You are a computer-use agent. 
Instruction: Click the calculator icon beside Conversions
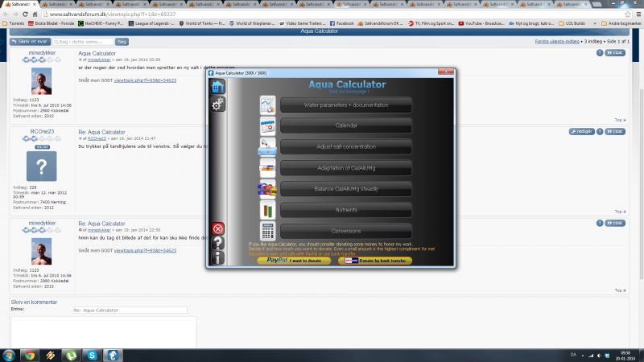(268, 231)
